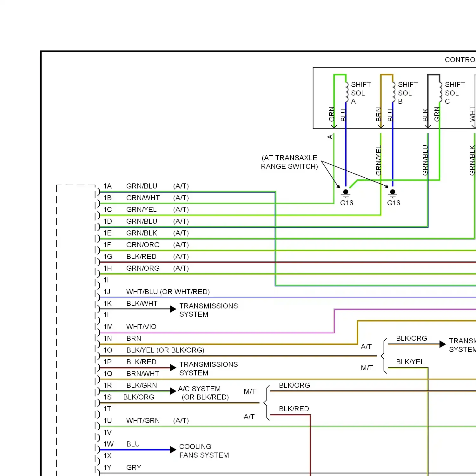476x476 pixels.
Task: Click the arrowhead after the A/T BLK/ORG wire
Action: click(443, 344)
